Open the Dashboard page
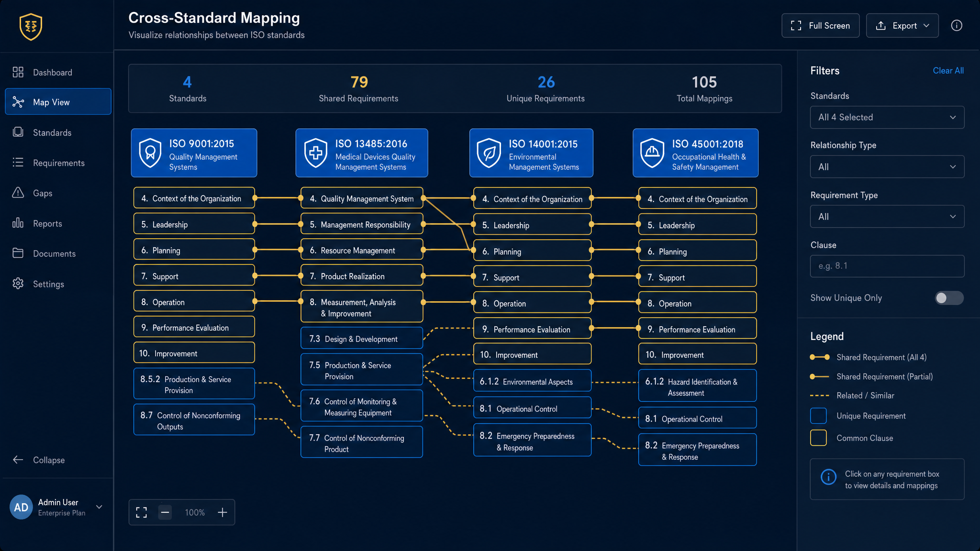The height and width of the screenshot is (551, 980). pos(58,72)
